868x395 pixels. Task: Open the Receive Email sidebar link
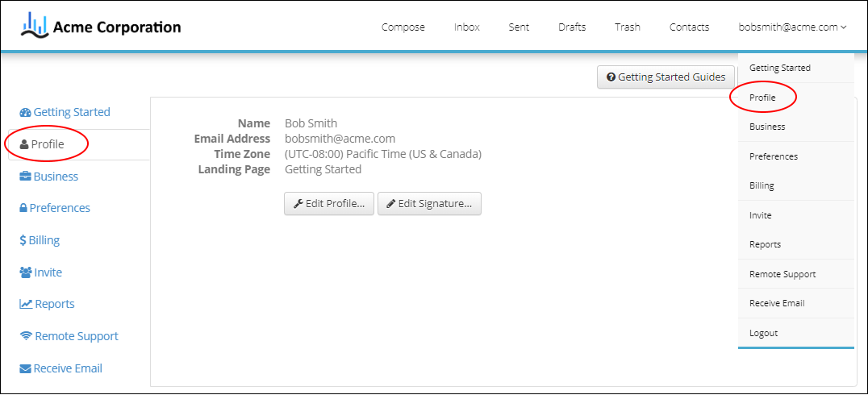[61, 368]
